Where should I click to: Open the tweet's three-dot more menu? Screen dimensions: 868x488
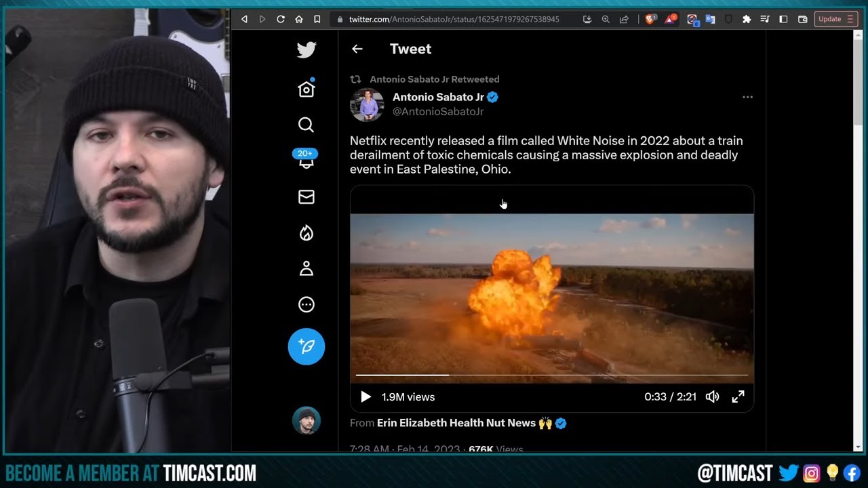coord(747,97)
